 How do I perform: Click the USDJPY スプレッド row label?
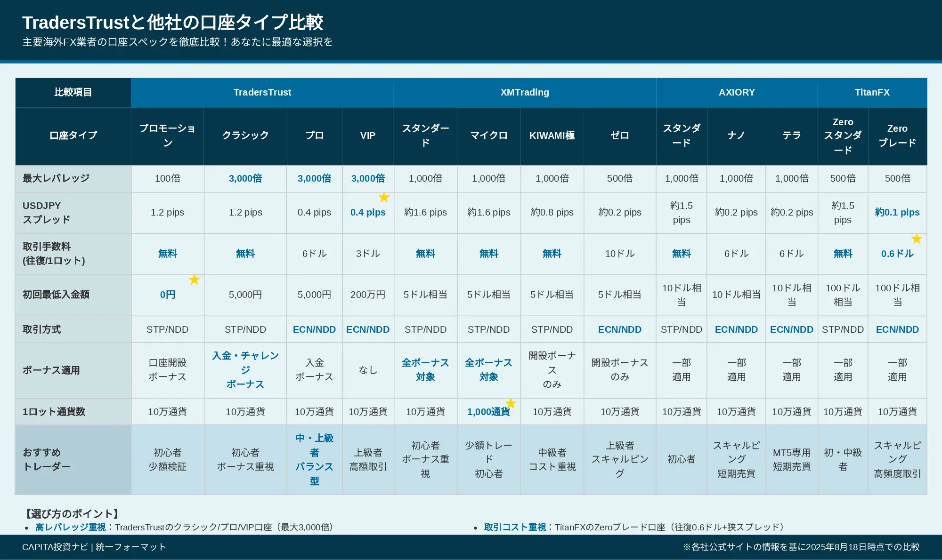pyautogui.click(x=73, y=213)
